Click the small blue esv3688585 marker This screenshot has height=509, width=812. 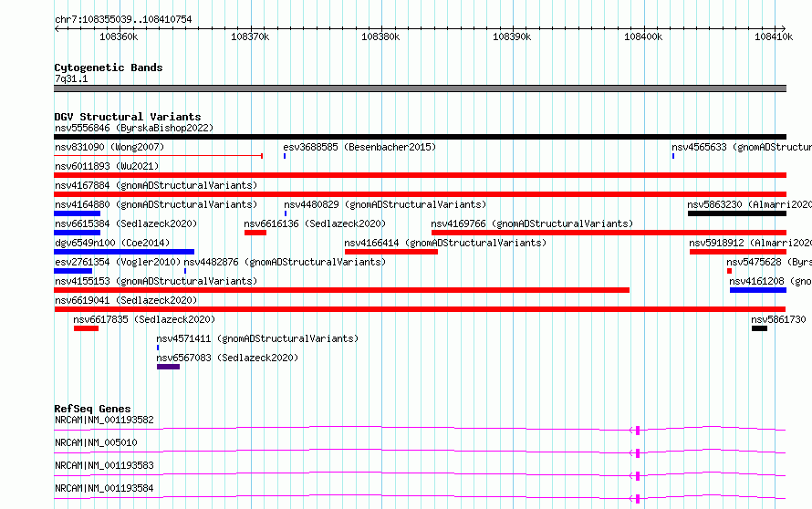[285, 156]
